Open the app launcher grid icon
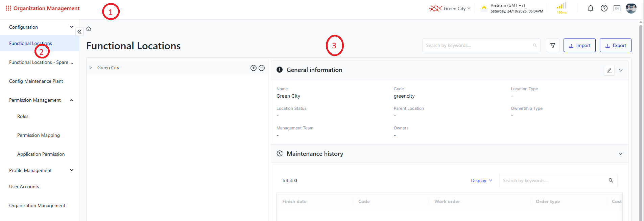Viewport: 644px width, 221px height. pos(8,8)
